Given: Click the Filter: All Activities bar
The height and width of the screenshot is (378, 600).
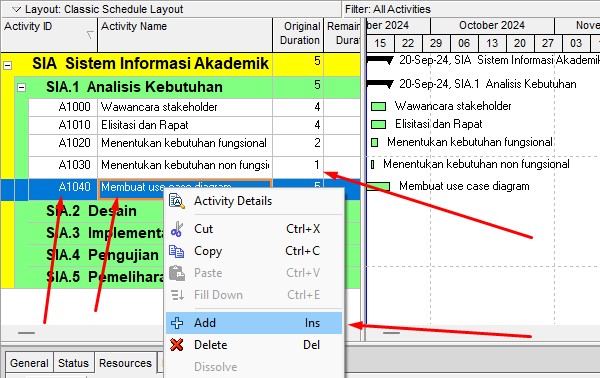Looking at the screenshot, I should point(471,9).
